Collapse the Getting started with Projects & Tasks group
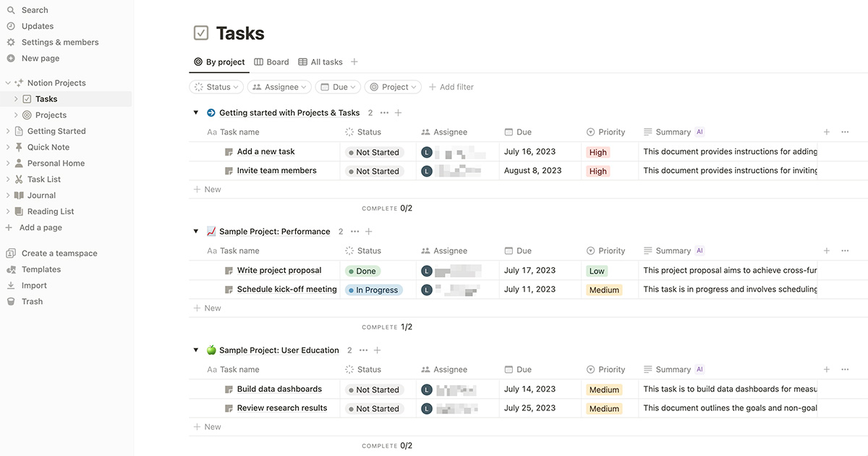The width and height of the screenshot is (868, 456). [x=196, y=113]
